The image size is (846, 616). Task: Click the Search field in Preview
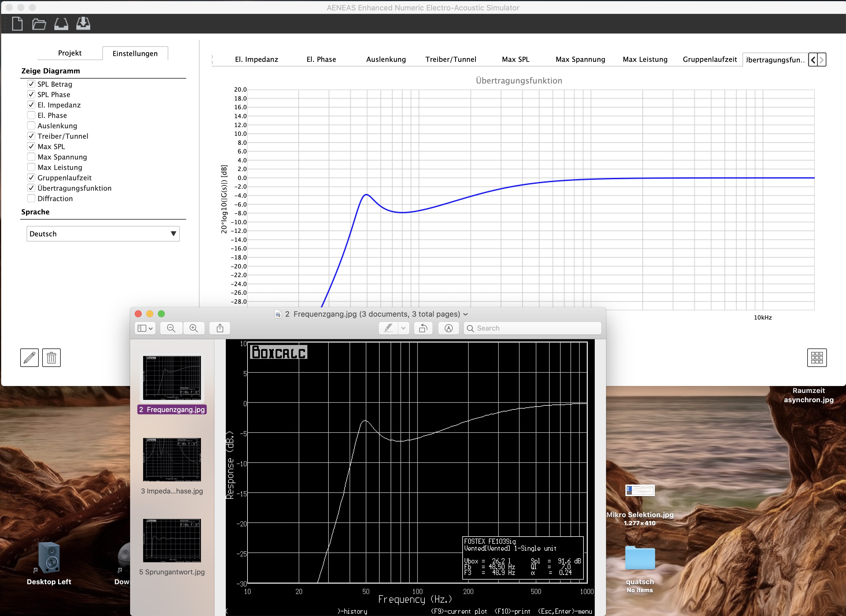(533, 328)
